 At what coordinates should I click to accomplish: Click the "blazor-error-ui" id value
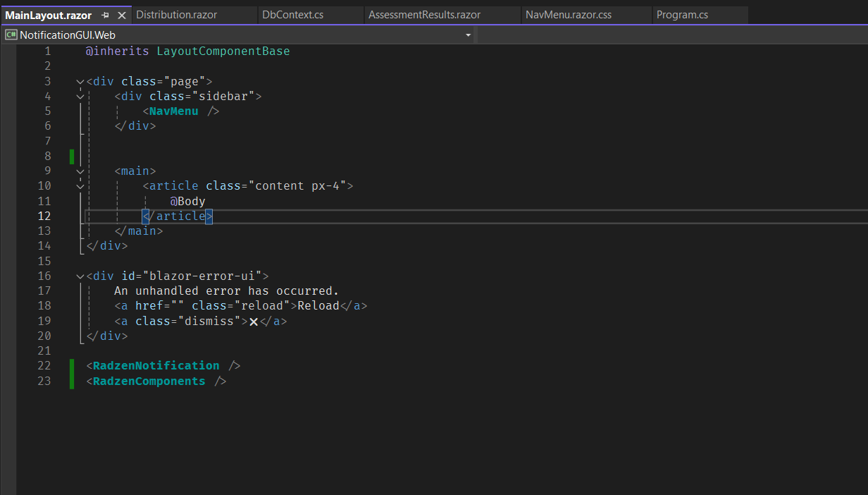(x=201, y=276)
